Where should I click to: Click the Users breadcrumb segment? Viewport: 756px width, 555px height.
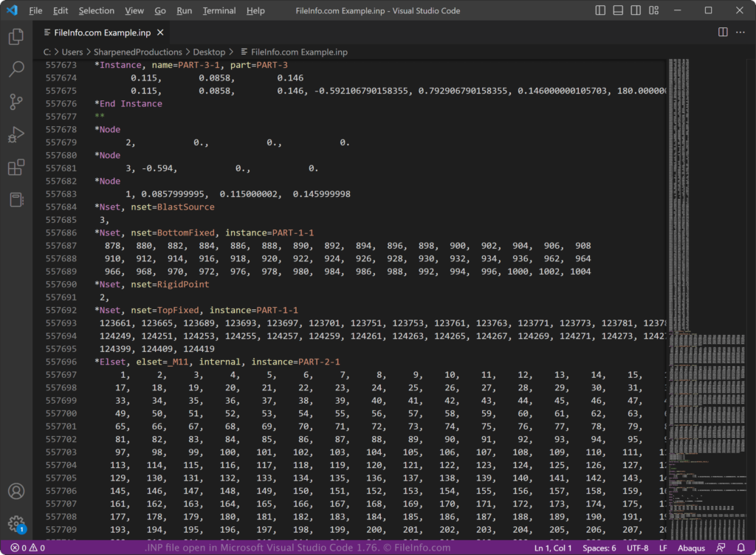pyautogui.click(x=72, y=52)
